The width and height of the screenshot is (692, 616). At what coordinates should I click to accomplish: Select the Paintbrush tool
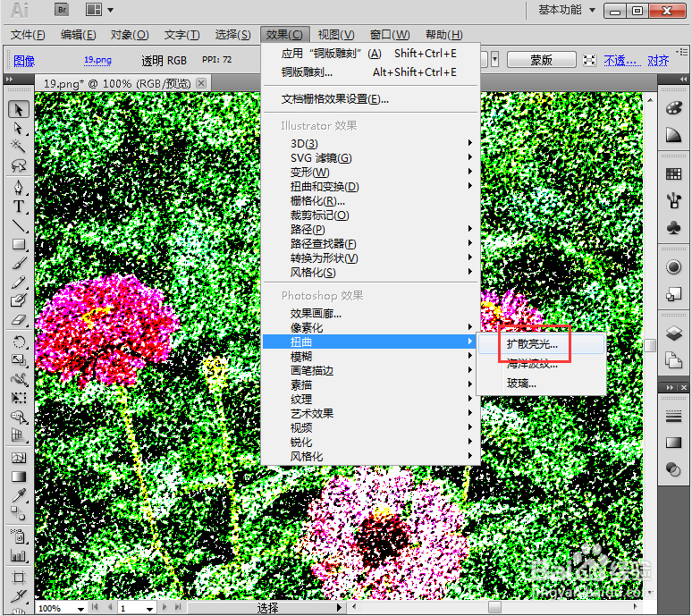tap(19, 264)
